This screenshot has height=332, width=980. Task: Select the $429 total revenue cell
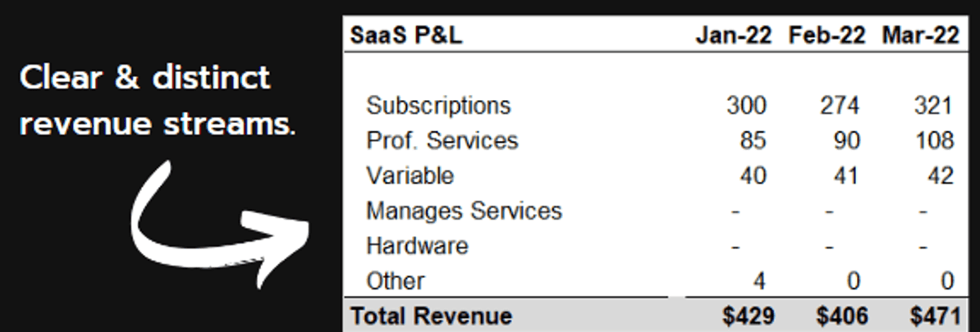(748, 316)
